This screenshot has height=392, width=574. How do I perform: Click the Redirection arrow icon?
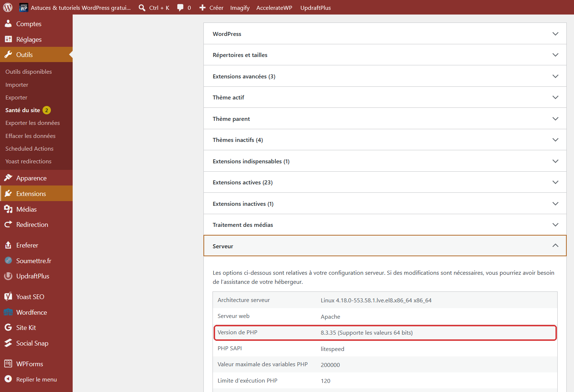click(8, 224)
